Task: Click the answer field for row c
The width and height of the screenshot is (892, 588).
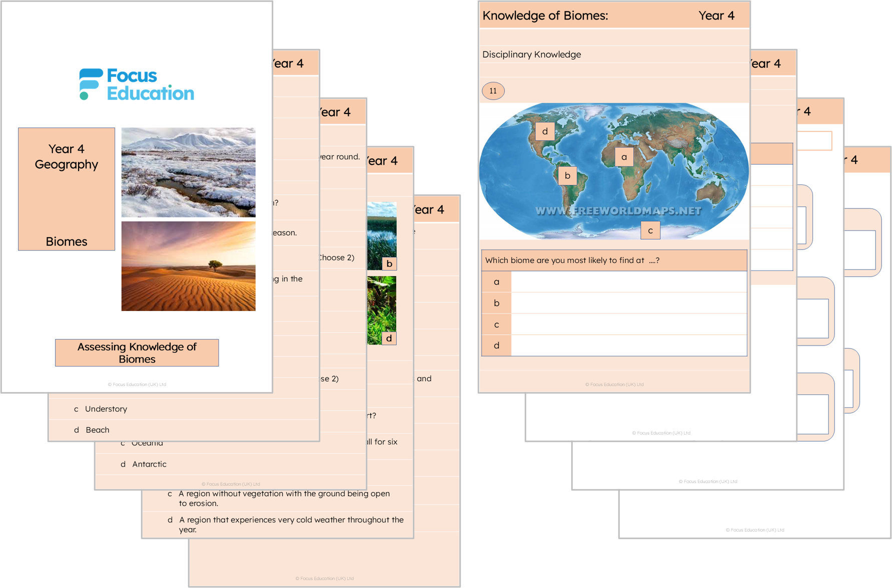Action: pos(629,324)
